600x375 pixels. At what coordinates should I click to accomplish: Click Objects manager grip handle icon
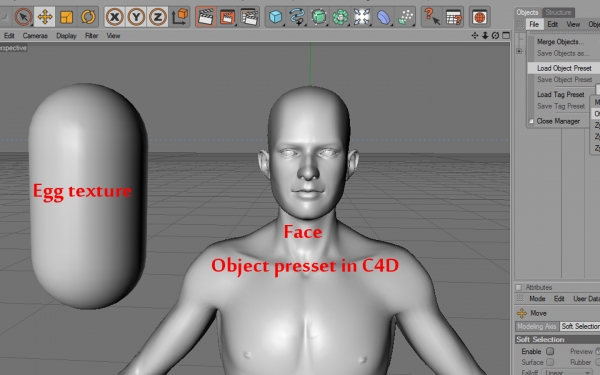(x=520, y=24)
